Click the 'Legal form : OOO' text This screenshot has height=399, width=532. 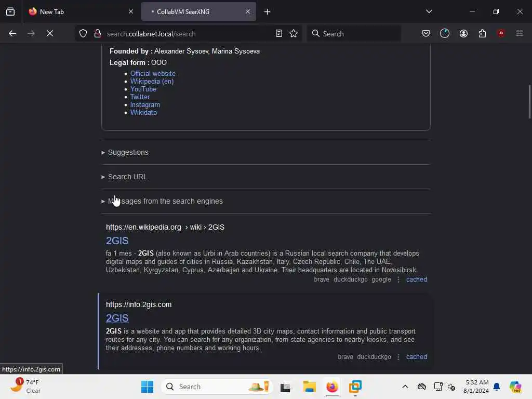coord(138,62)
